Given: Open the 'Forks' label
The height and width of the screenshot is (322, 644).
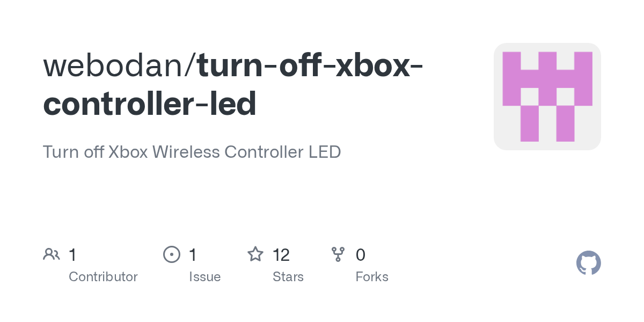Looking at the screenshot, I should [x=372, y=277].
